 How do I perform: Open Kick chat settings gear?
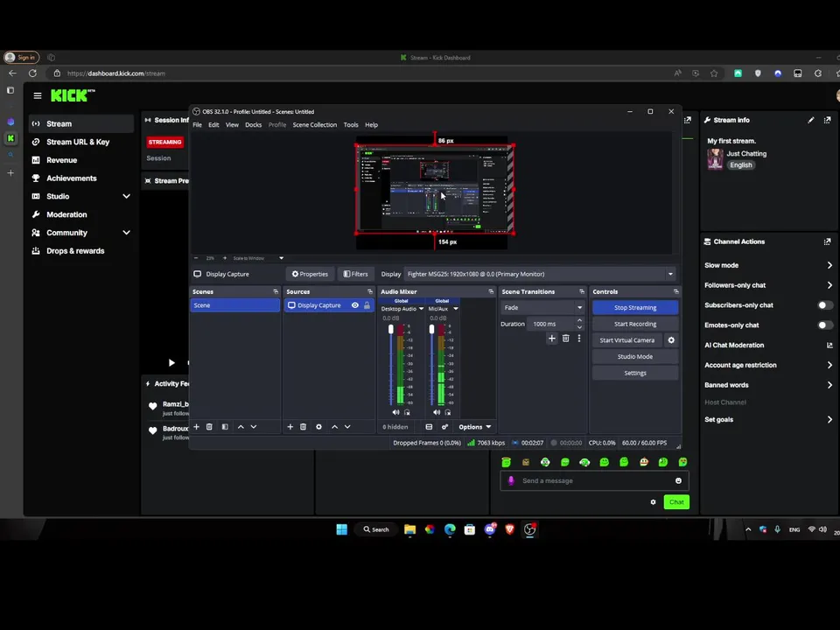pos(653,502)
